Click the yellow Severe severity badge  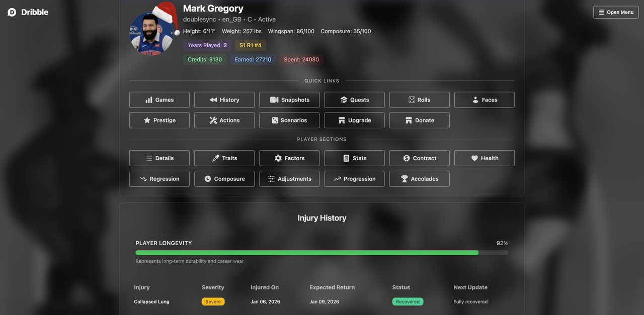(x=213, y=302)
